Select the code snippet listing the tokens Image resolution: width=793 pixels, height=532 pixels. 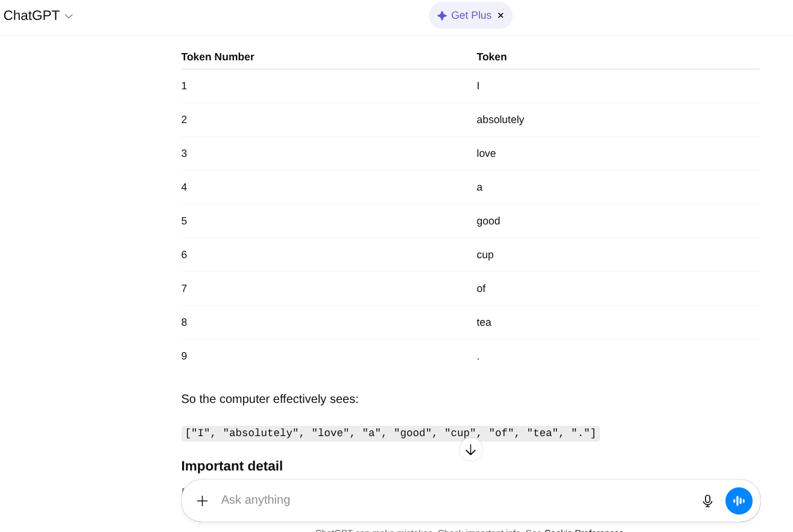pos(391,433)
